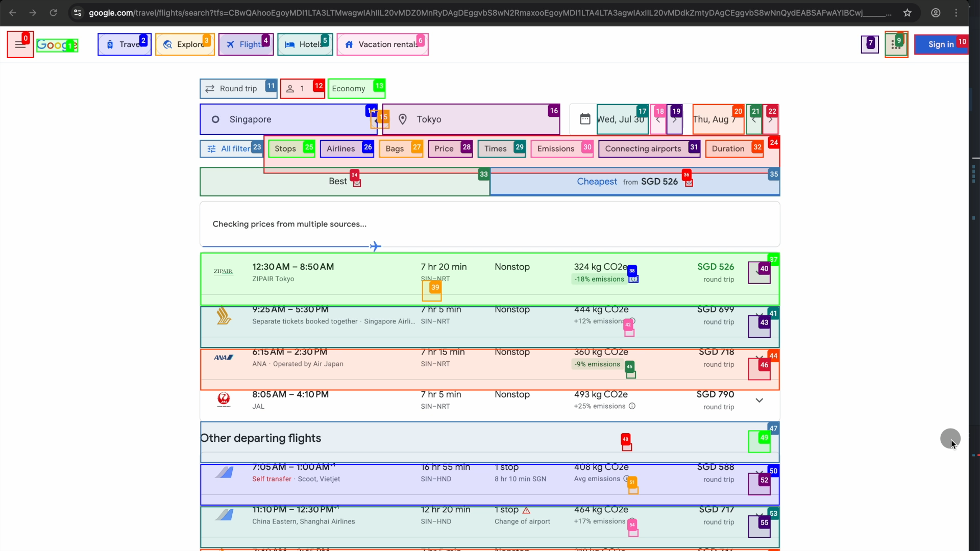Edit Tokyo destination field
The width and height of the screenshot is (980, 551).
[x=471, y=119]
